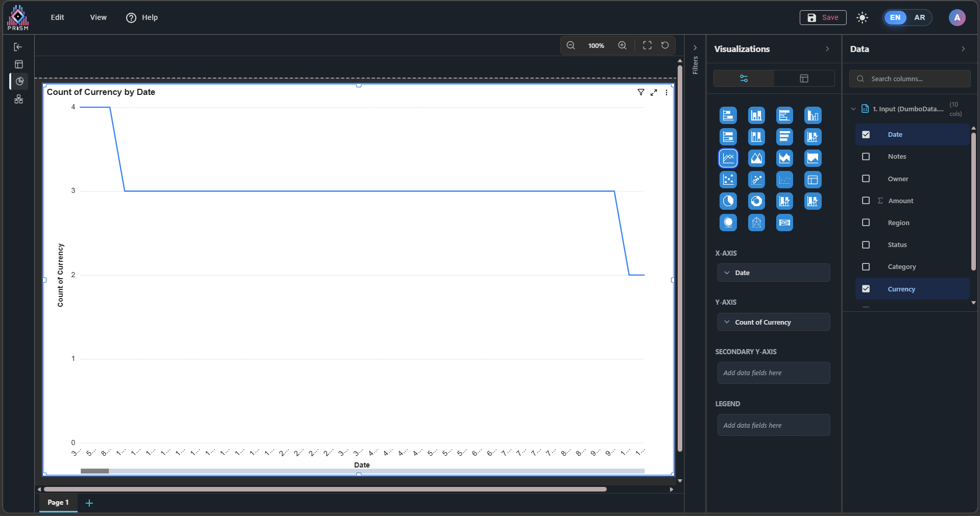Viewport: 980px width, 516px height.
Task: Select the donut chart visualization
Action: 756,201
